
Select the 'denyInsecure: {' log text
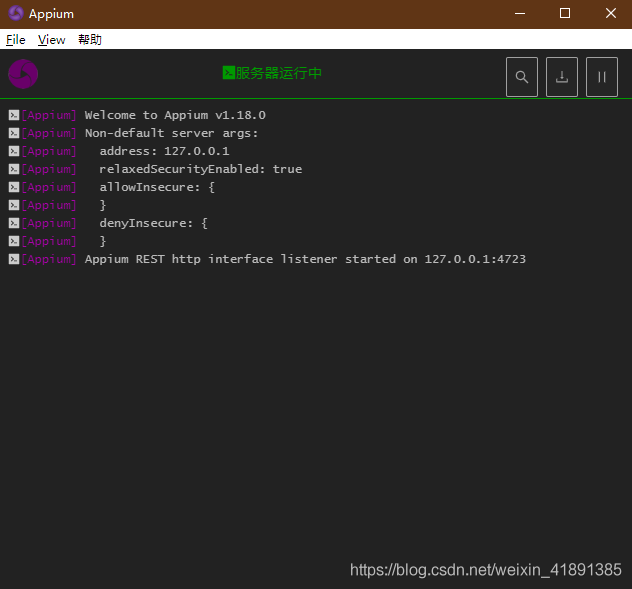154,223
